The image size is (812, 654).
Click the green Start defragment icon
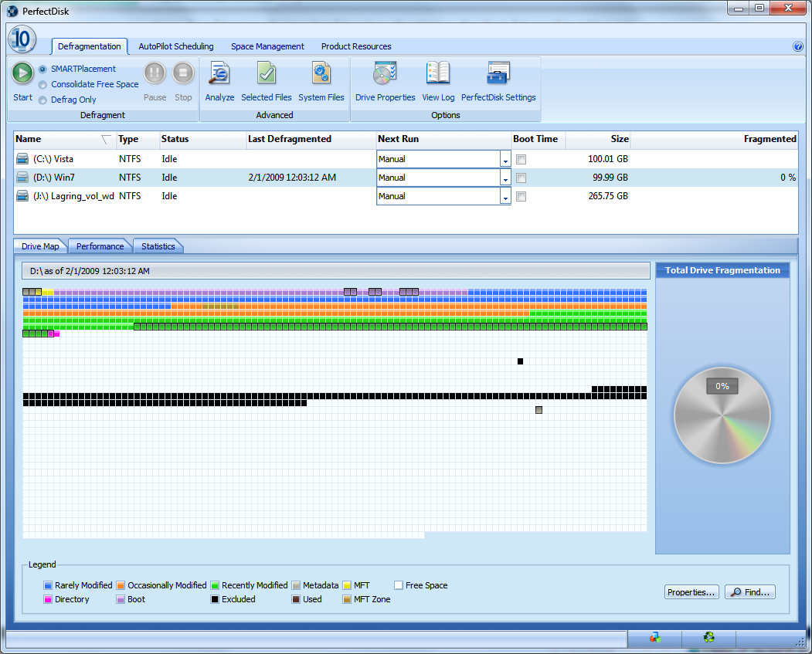click(x=22, y=73)
